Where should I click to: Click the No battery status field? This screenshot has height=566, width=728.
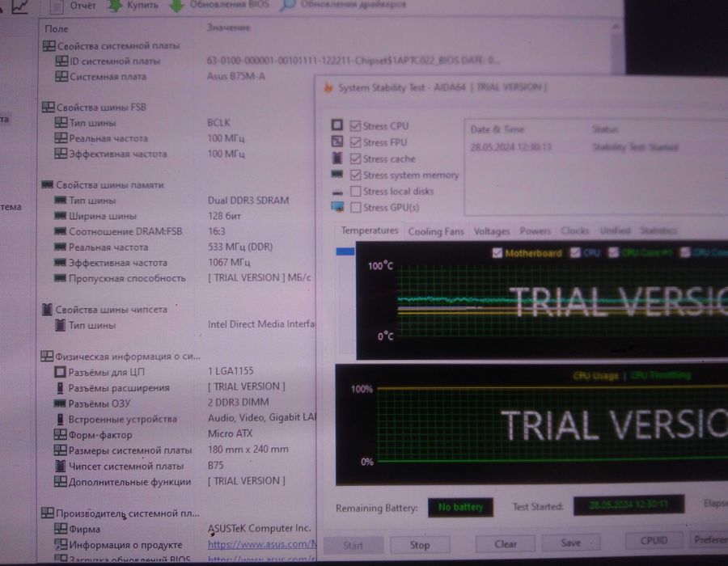(x=460, y=507)
